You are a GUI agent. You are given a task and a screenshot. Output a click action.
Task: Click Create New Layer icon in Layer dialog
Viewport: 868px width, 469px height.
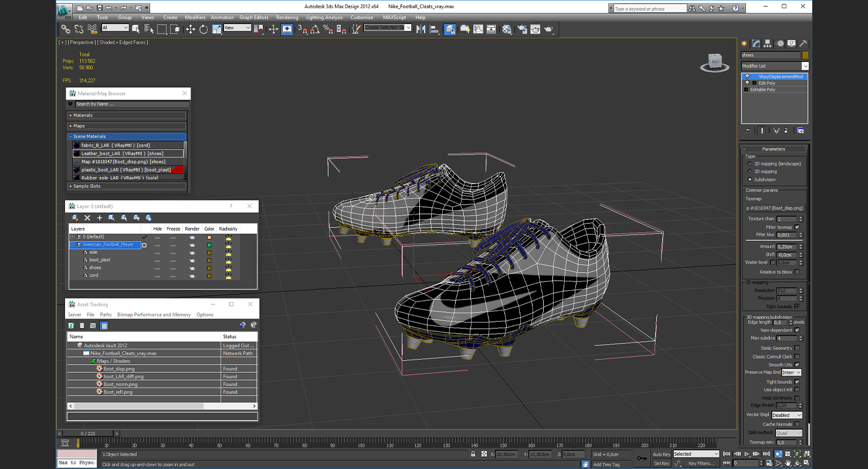point(75,217)
